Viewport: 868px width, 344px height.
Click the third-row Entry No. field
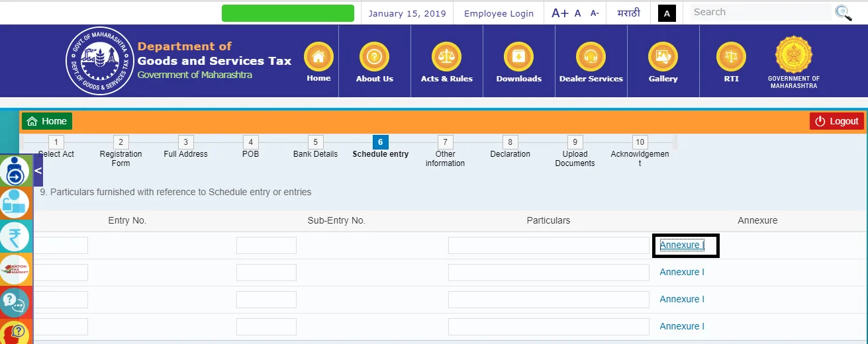pos(61,300)
